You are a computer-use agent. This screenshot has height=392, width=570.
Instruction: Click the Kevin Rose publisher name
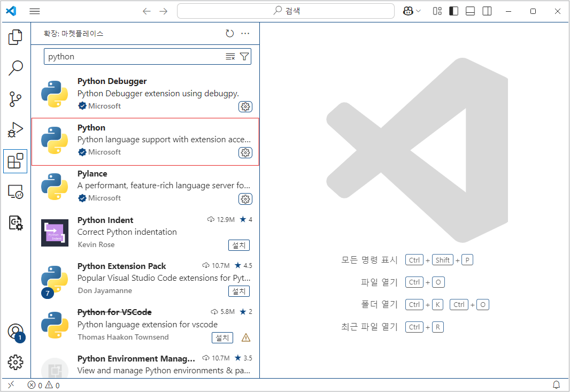[x=96, y=245]
